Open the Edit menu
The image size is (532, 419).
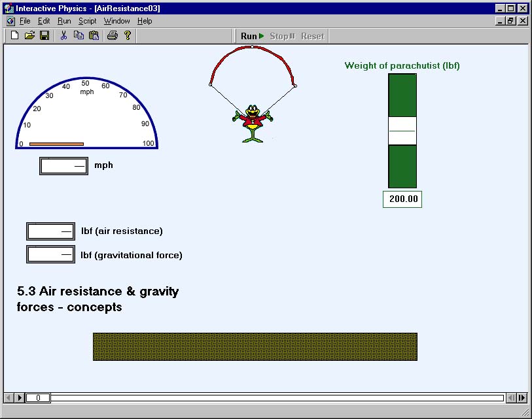44,21
